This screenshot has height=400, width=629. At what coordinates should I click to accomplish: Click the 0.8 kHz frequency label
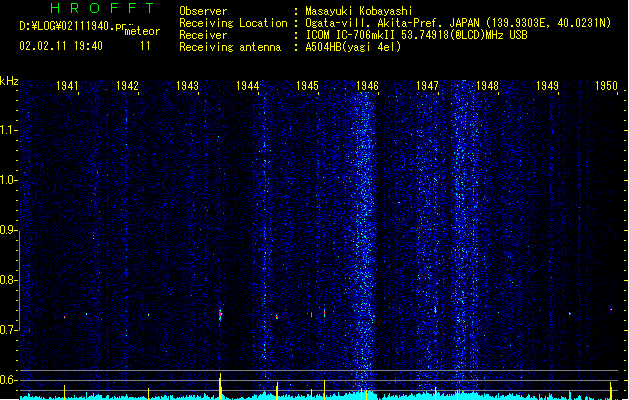pos(8,280)
